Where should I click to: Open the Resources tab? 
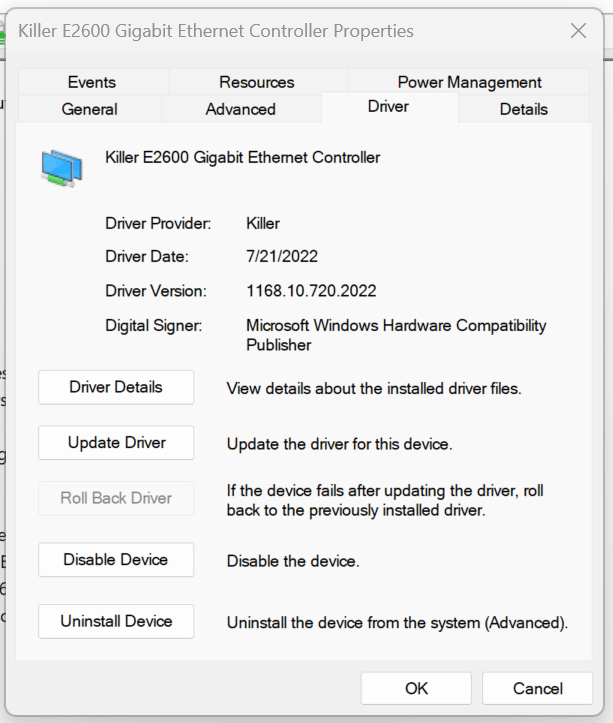pyautogui.click(x=257, y=82)
